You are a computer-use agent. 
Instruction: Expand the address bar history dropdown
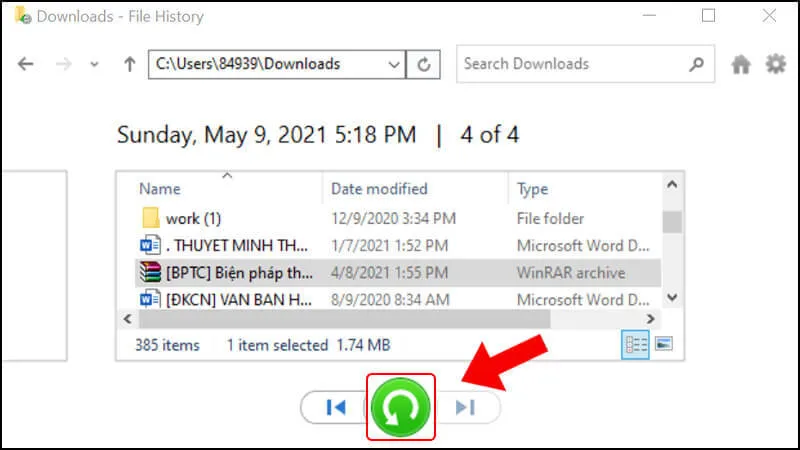394,65
